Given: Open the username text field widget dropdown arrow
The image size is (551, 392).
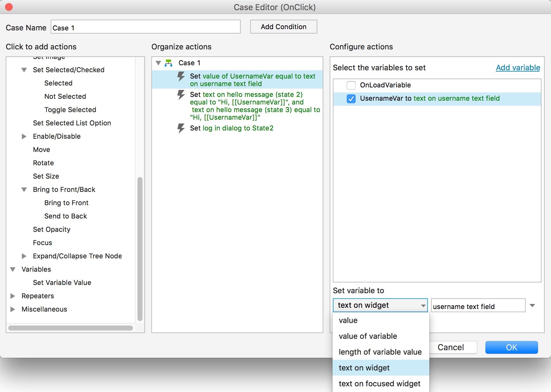Looking at the screenshot, I should pyautogui.click(x=532, y=306).
